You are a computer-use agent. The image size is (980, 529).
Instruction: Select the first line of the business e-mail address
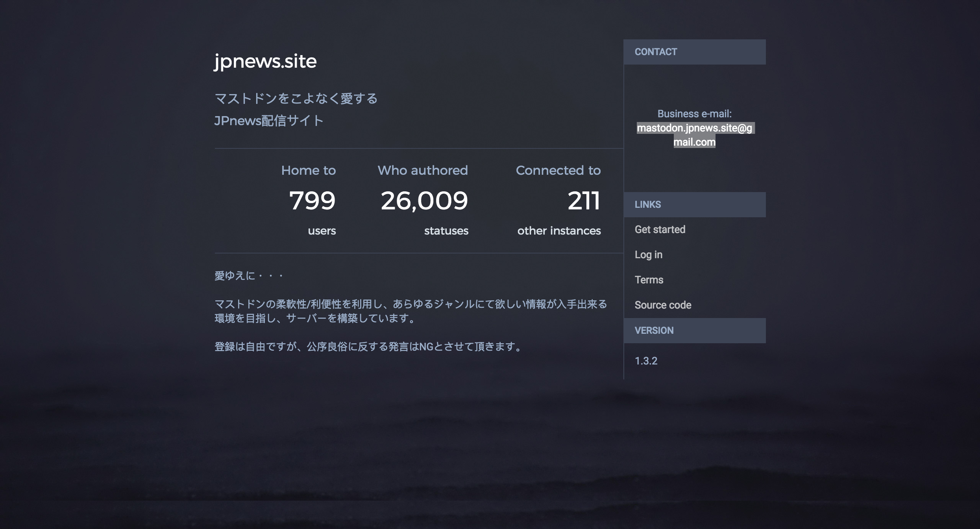coord(695,128)
